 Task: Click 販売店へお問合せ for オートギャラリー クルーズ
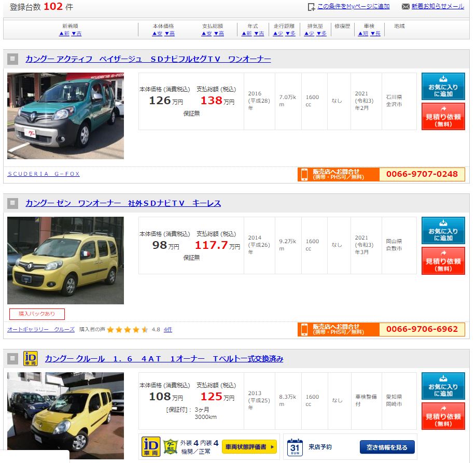pos(339,329)
